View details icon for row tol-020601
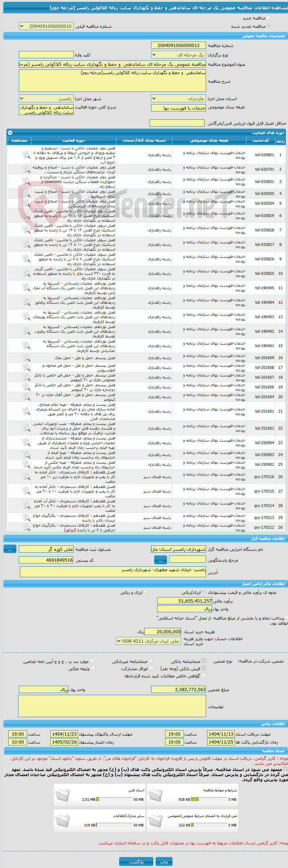This screenshot has width=288, height=868. [x=26, y=182]
